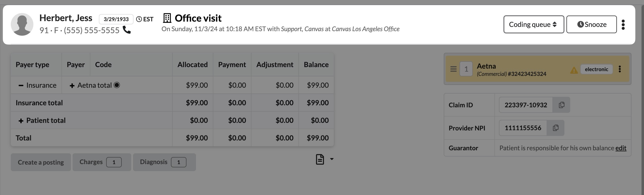Grab the Aetna coverage reorder handle
This screenshot has width=644, height=195.
click(453, 69)
